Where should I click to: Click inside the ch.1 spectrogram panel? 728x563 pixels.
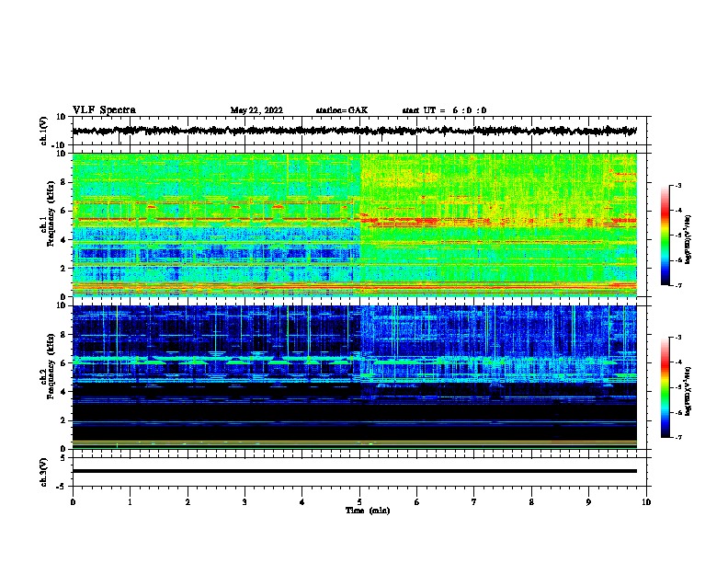[354, 224]
